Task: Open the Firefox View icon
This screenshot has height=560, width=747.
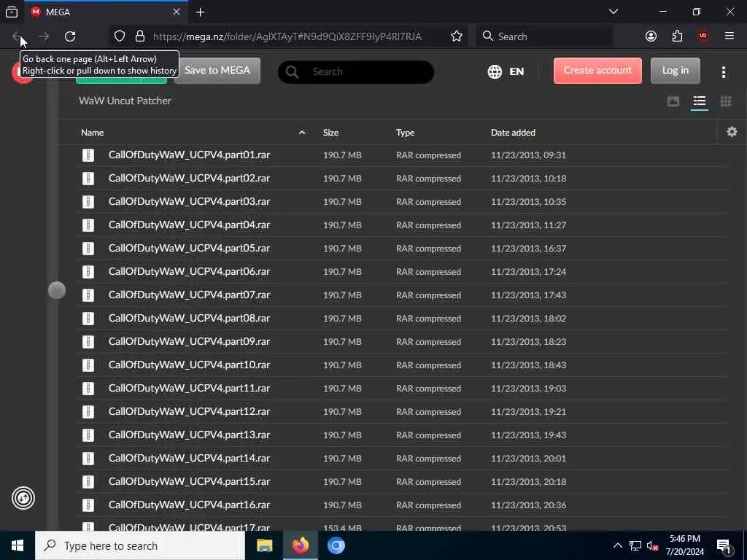Action: [x=12, y=12]
